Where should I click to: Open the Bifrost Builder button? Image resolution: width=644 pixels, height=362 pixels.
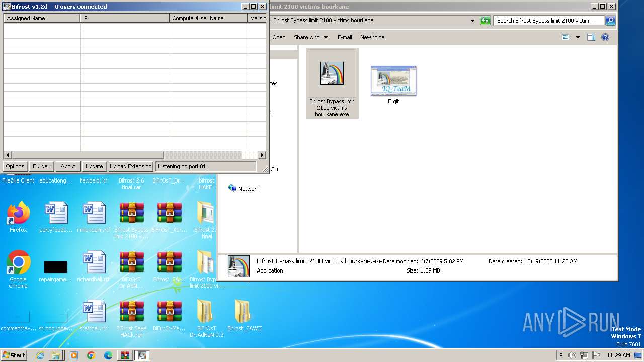click(41, 166)
